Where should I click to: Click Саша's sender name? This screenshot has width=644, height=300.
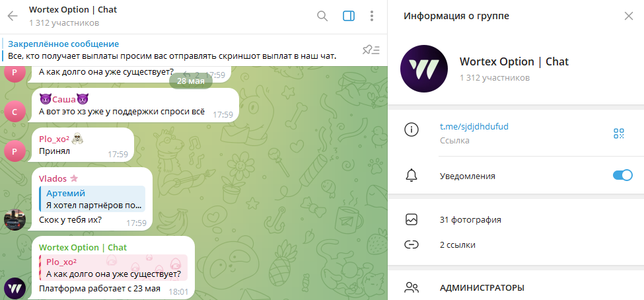[64, 100]
